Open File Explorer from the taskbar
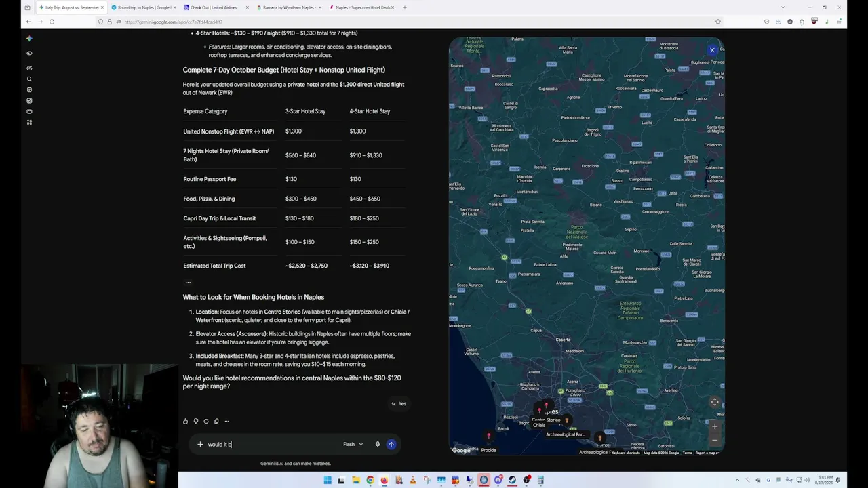The height and width of the screenshot is (488, 868). click(x=355, y=480)
